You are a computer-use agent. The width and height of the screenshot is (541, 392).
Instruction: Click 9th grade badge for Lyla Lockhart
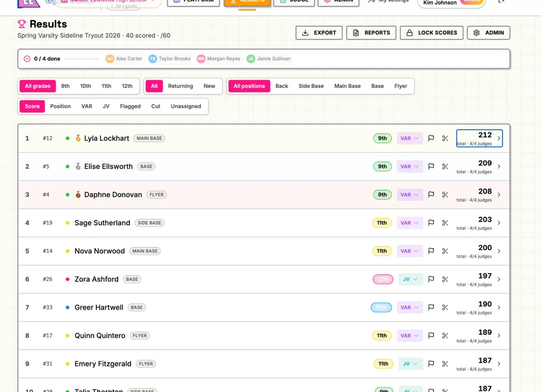click(383, 138)
